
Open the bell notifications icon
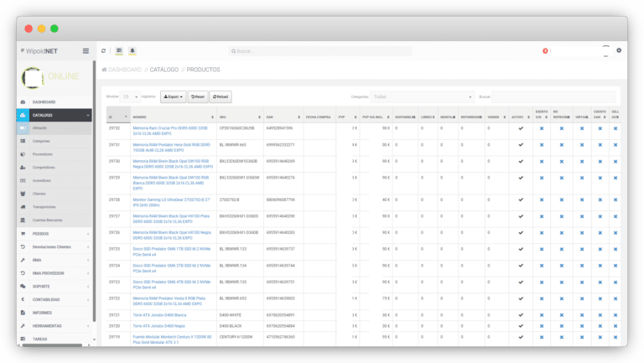[132, 51]
